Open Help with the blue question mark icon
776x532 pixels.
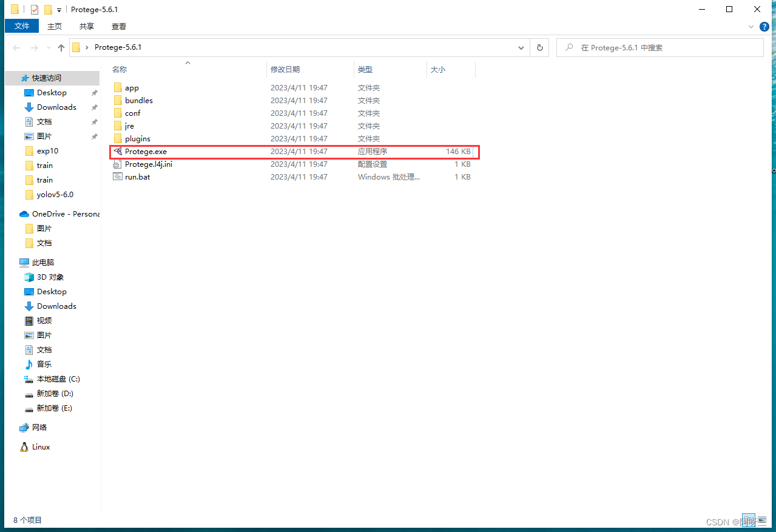764,27
